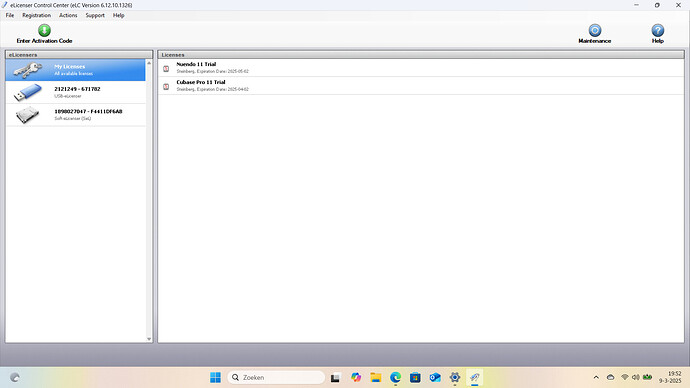The image size is (690, 388).
Task: Click the widgets icon at taskbar left edge
Action: coord(15,377)
